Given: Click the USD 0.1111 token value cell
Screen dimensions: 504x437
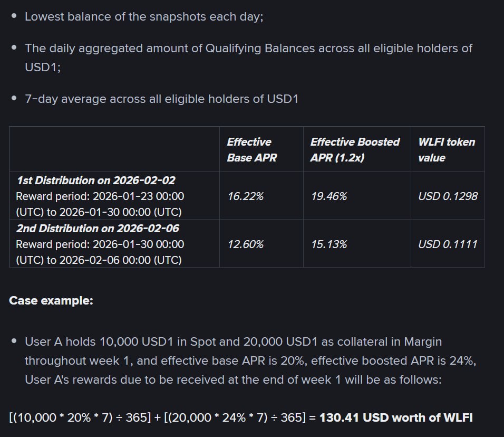Looking at the screenshot, I should coord(448,244).
